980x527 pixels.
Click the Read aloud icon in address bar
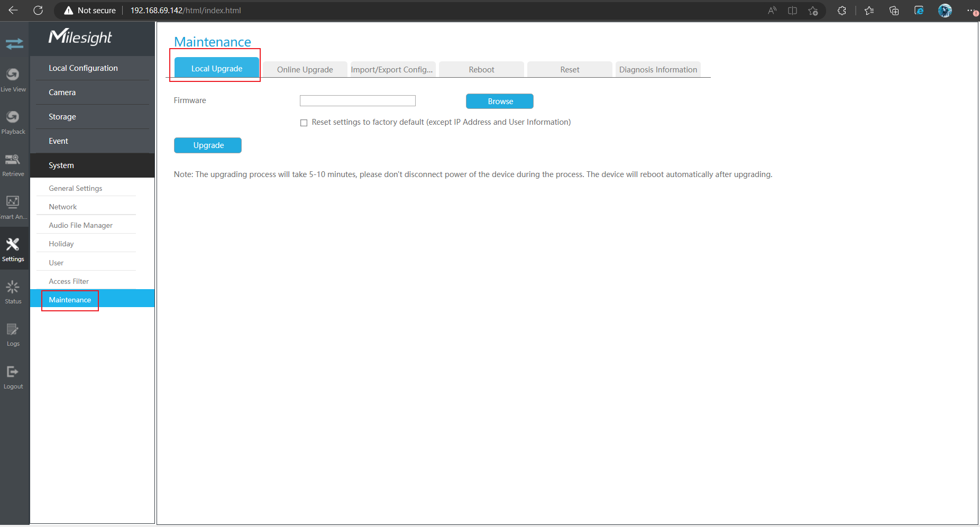click(x=772, y=11)
